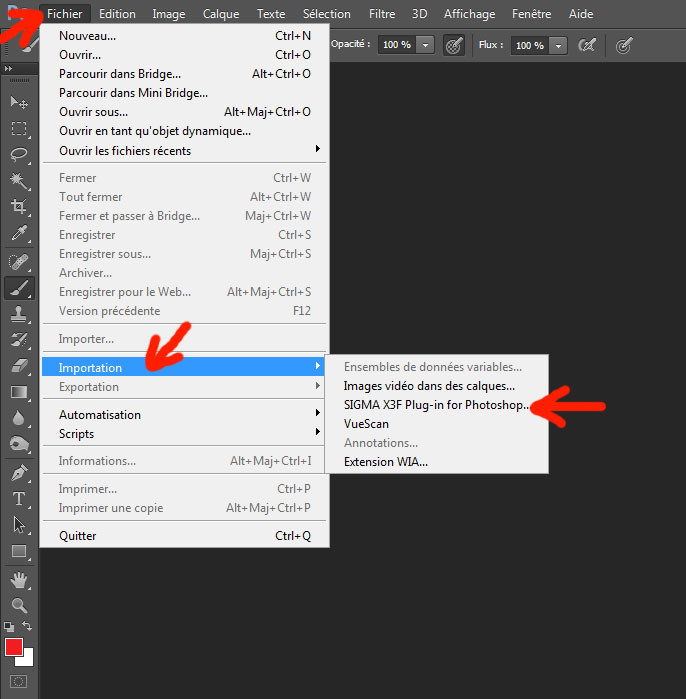This screenshot has width=686, height=699.
Task: Reset default foreground and background colors
Action: pyautogui.click(x=8, y=627)
